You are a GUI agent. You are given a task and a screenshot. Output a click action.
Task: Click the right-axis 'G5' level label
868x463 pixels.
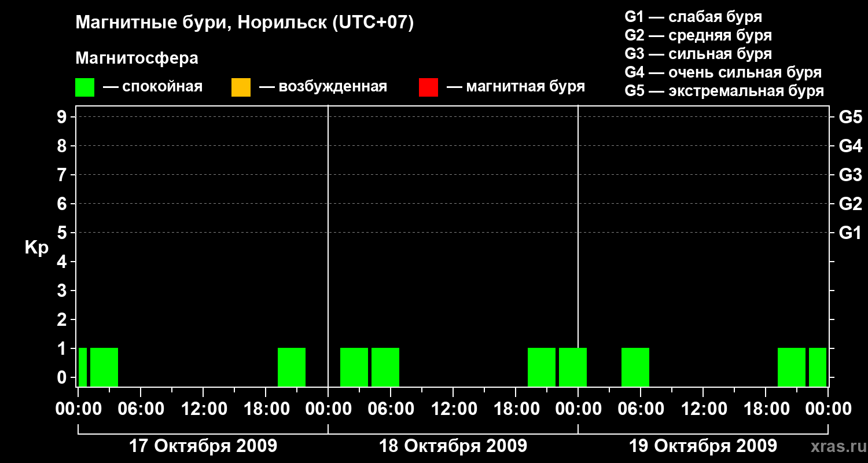pyautogui.click(x=850, y=117)
